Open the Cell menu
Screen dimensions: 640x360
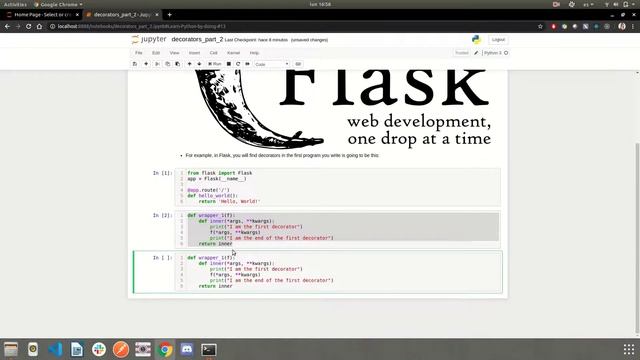213,53
